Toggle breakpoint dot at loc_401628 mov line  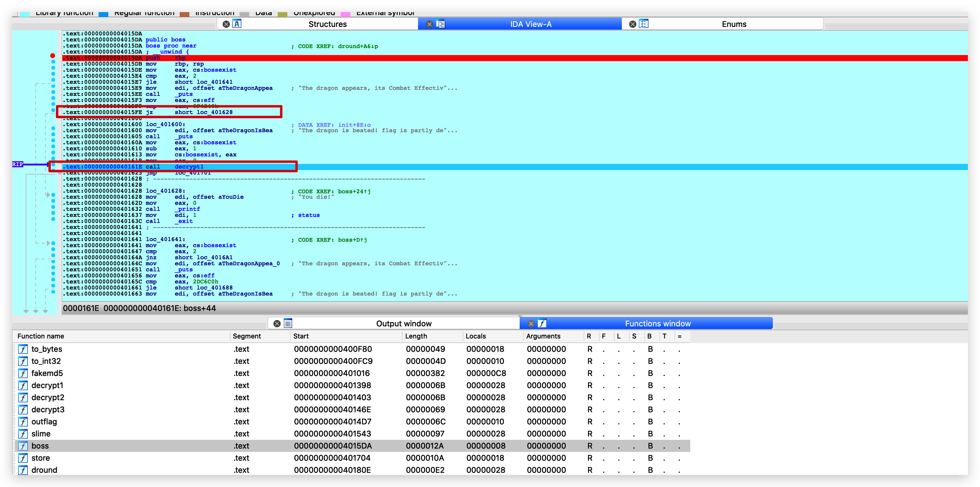tap(53, 195)
